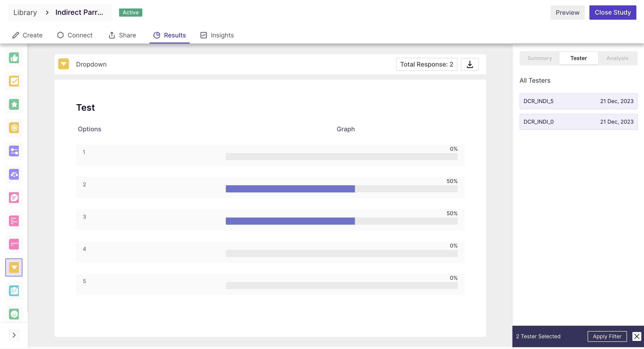Viewport: 644px width, 349px height.
Task: Select the purple slider question icon
Action: point(14,151)
